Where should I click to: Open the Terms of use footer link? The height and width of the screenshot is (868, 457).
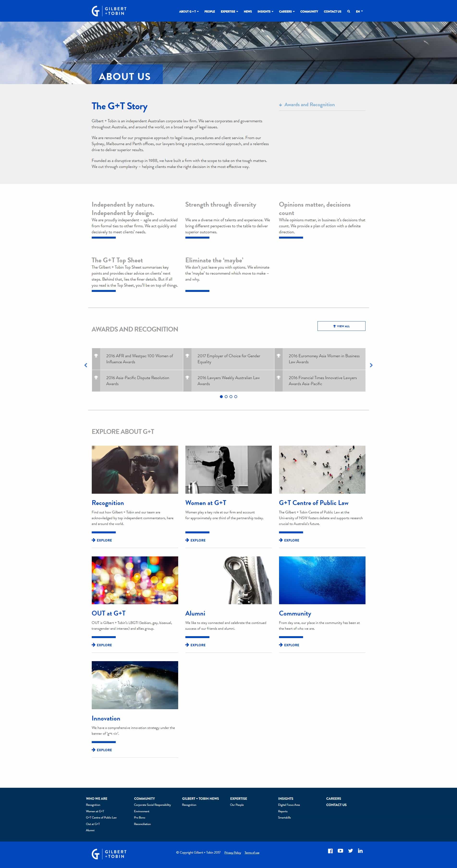click(x=252, y=852)
